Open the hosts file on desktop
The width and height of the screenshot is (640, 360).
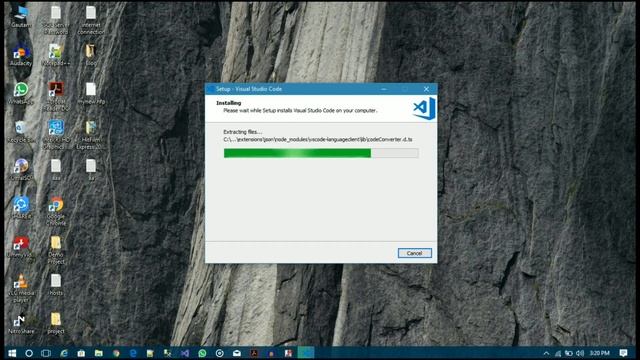pos(56,285)
